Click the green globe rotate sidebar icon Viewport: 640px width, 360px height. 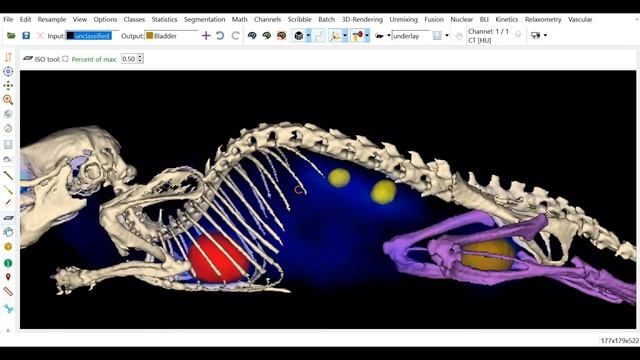coord(8,114)
